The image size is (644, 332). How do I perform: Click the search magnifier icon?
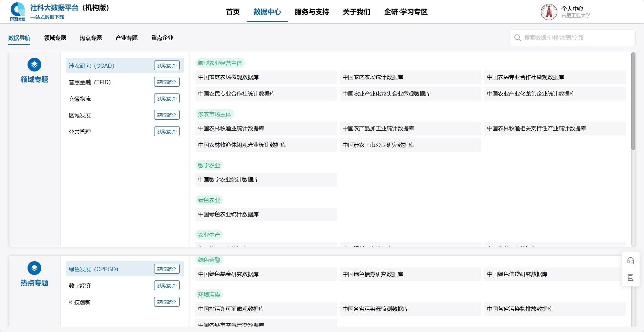[517, 38]
